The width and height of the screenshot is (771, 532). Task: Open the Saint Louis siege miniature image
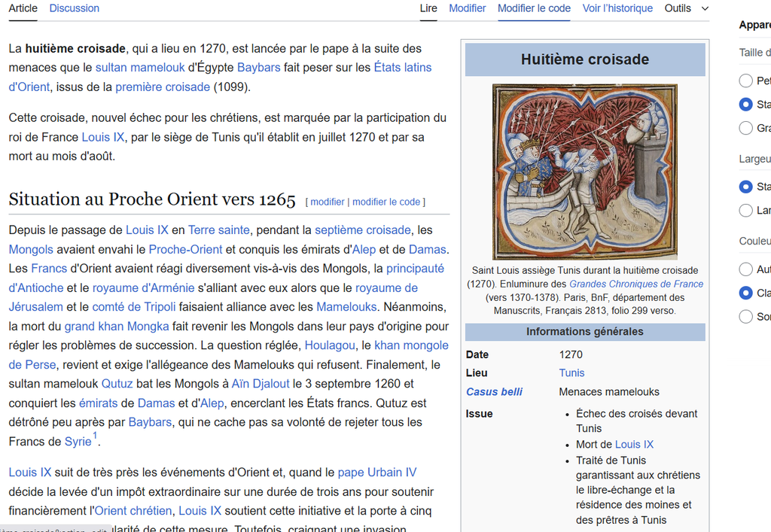(x=585, y=172)
